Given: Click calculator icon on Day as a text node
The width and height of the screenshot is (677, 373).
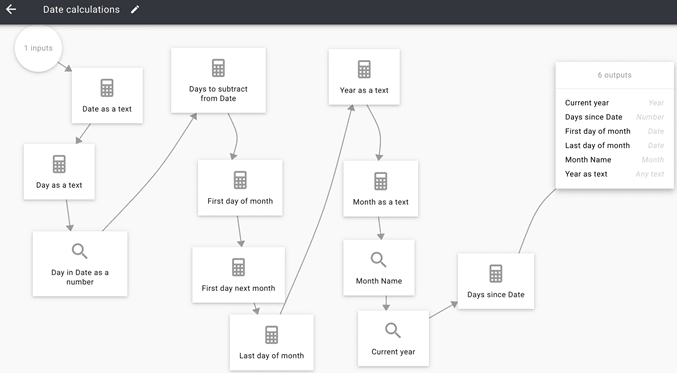Looking at the screenshot, I should point(59,164).
